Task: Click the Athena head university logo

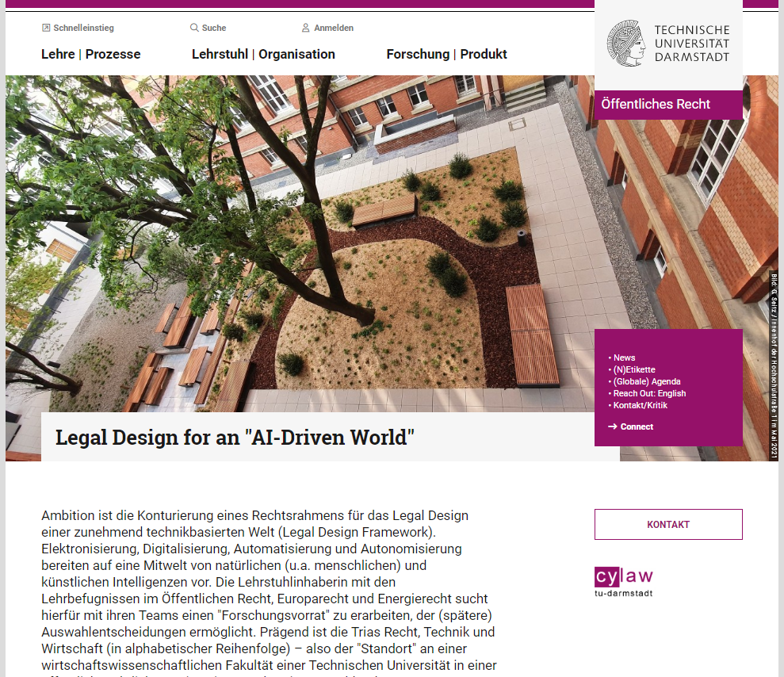Action: click(626, 43)
